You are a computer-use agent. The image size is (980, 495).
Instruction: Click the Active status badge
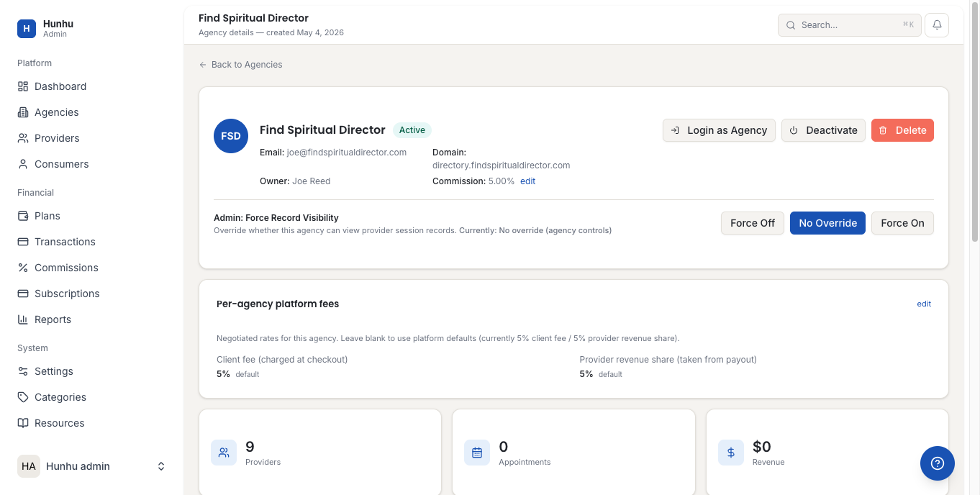pyautogui.click(x=412, y=130)
